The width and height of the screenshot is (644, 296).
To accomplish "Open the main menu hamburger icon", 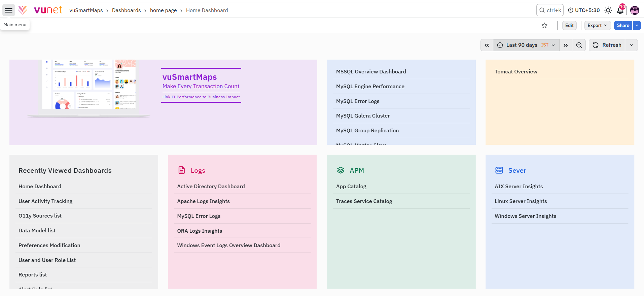I will click(9, 10).
